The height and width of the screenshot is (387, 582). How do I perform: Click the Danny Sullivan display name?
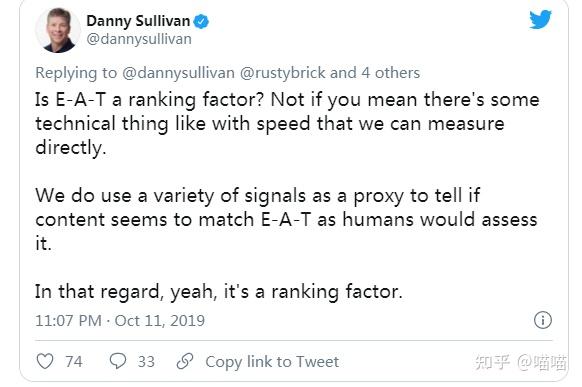tap(138, 21)
